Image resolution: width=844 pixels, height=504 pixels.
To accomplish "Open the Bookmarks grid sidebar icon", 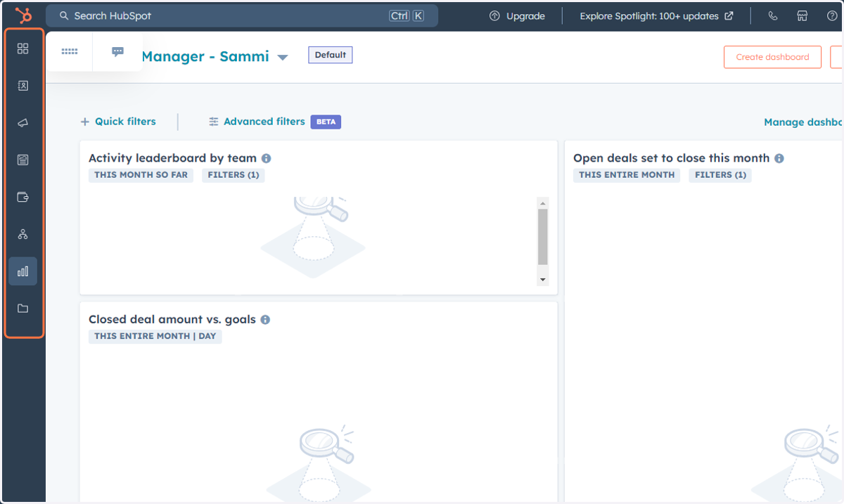I will coord(23,49).
